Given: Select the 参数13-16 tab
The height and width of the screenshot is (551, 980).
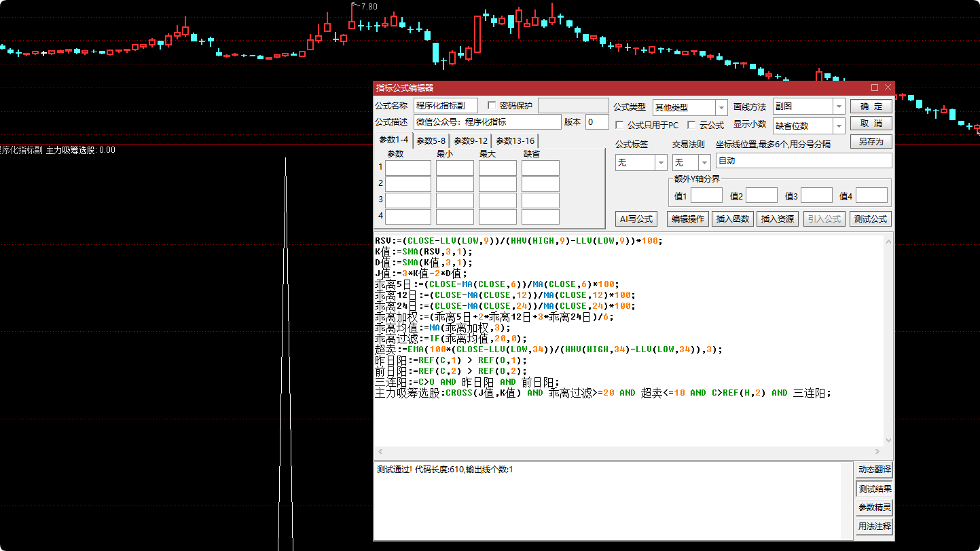Looking at the screenshot, I should click(x=515, y=140).
